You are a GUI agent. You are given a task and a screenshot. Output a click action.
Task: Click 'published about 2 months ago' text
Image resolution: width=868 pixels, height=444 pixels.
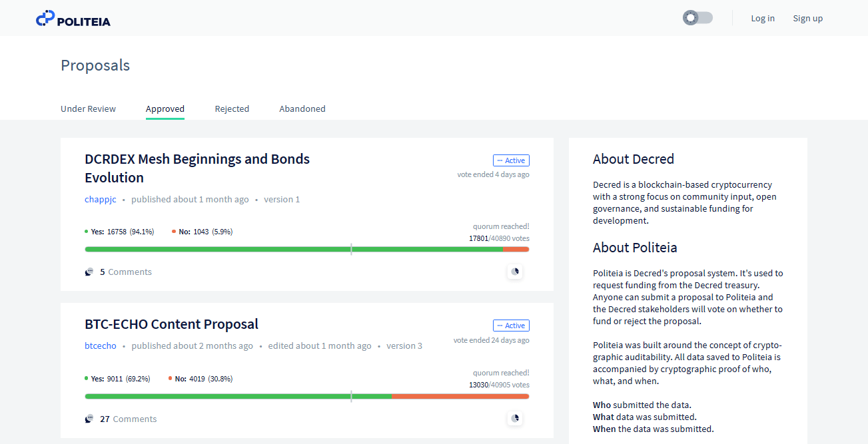tap(193, 345)
